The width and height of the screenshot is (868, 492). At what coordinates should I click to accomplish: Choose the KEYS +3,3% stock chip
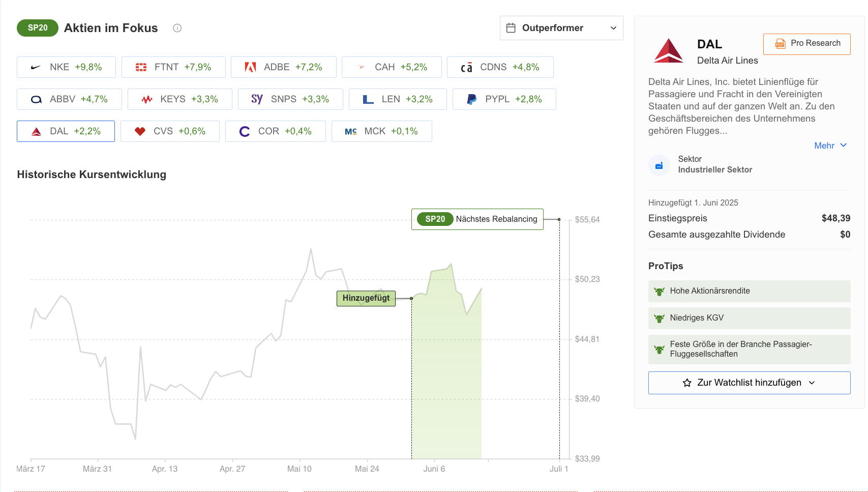(x=180, y=99)
